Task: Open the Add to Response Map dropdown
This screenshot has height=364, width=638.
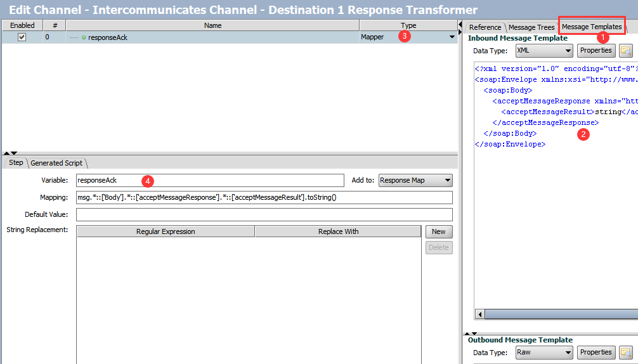Action: 415,180
